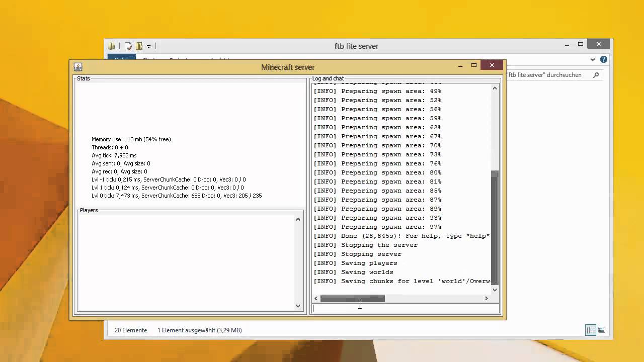
Task: Click the "Lvl 1 tick: 0,124 ms" stat line
Action: 168,188
